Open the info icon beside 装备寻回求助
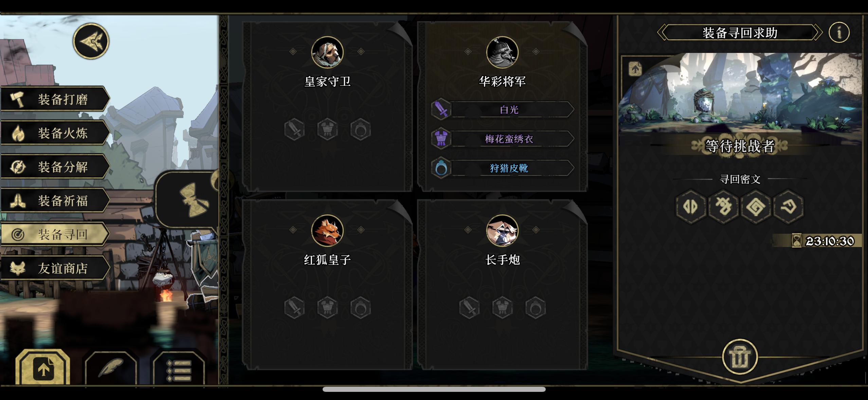 pos(839,33)
